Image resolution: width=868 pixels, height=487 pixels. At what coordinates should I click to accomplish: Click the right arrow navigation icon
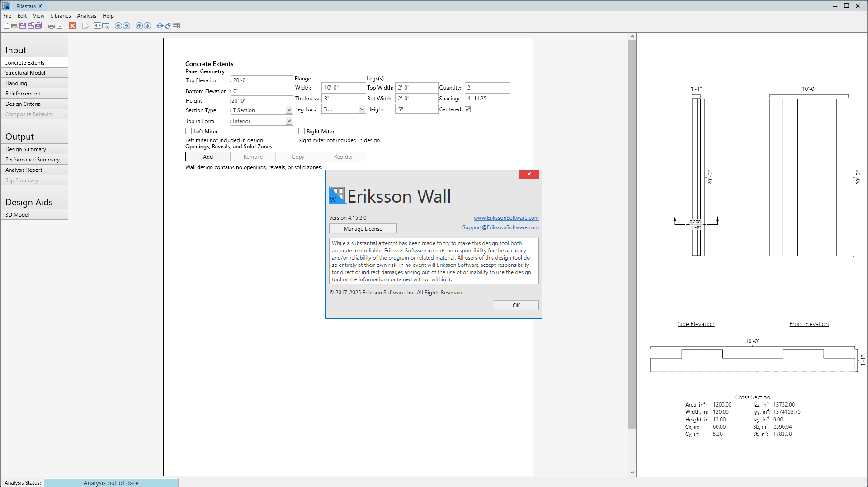click(x=127, y=26)
